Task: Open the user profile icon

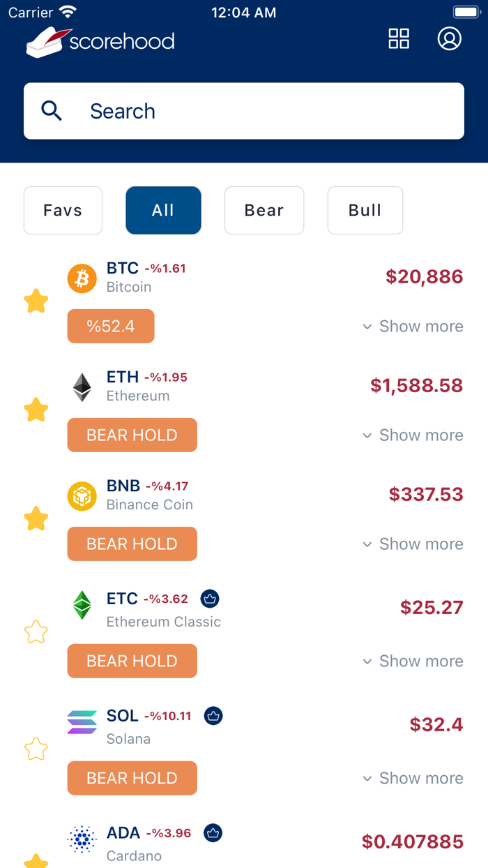Action: click(450, 39)
